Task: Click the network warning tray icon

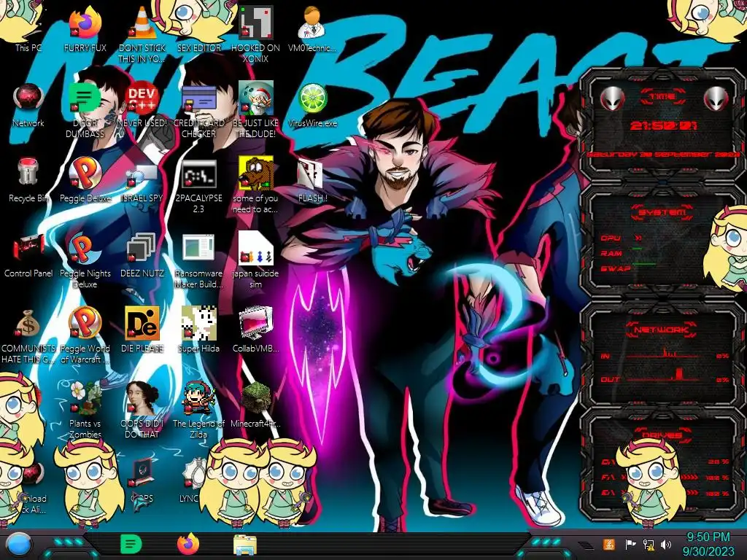Action: pyautogui.click(x=649, y=544)
